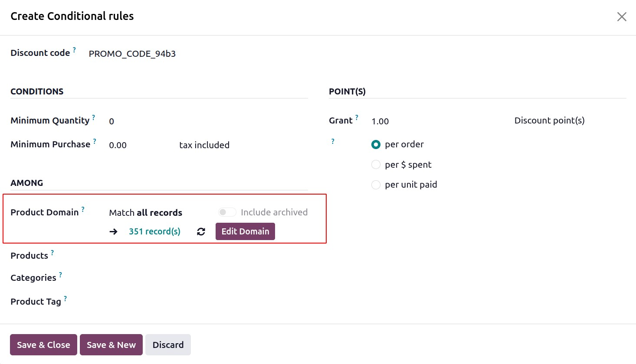Click the arrow icon before 351 record(s)
Viewport: 636px width, 364px height.
[x=114, y=232]
